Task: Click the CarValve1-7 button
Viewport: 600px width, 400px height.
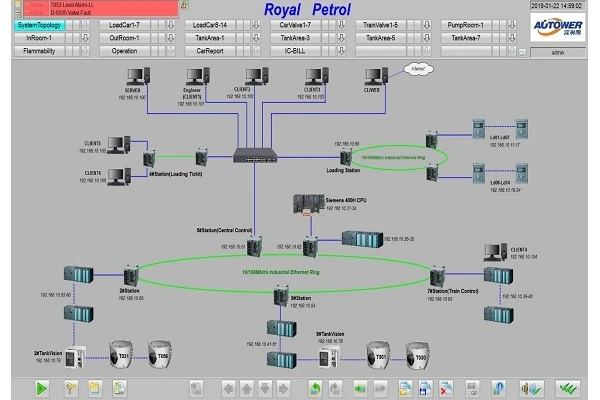Action: pyautogui.click(x=295, y=25)
